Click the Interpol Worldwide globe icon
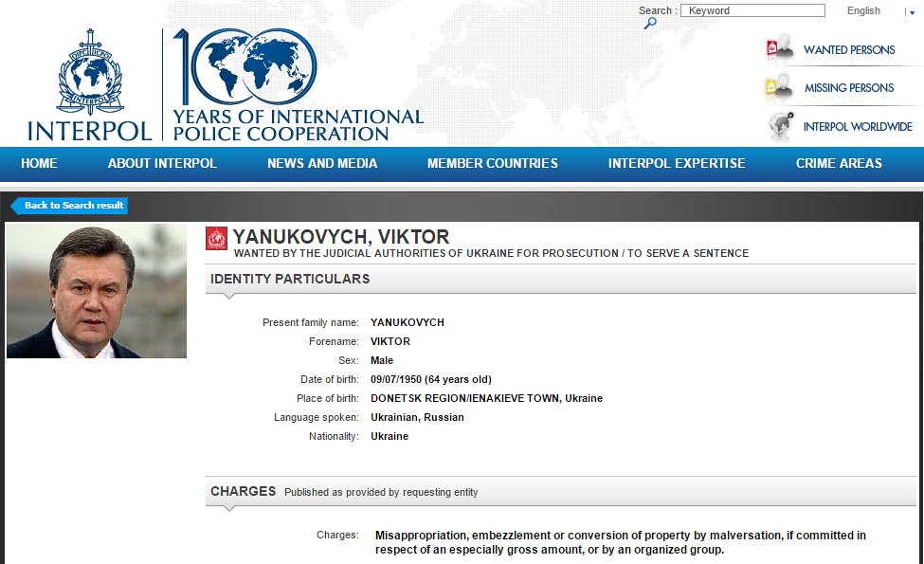Viewport: 924px width, 564px height. pyautogui.click(x=780, y=126)
